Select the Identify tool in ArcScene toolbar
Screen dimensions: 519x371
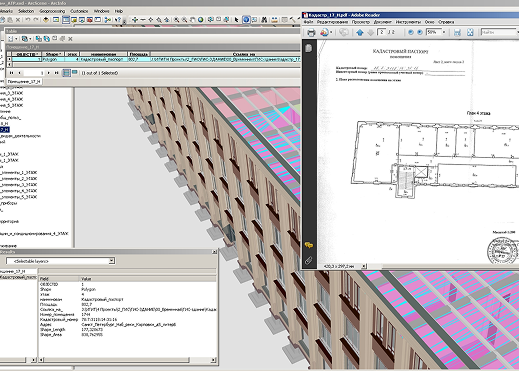click(246, 20)
